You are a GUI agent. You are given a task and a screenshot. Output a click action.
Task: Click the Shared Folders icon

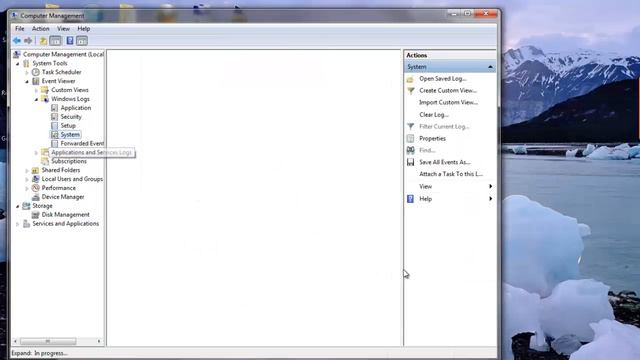pyautogui.click(x=36, y=170)
